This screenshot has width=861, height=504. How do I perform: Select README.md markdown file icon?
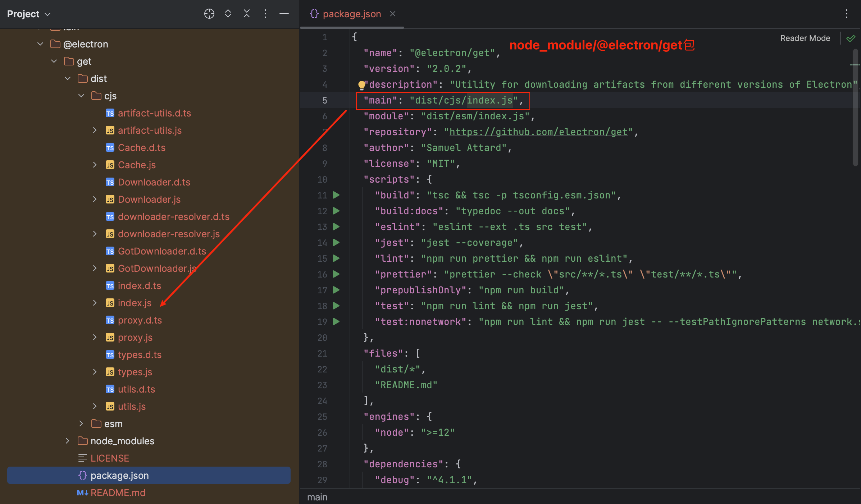pos(82,493)
